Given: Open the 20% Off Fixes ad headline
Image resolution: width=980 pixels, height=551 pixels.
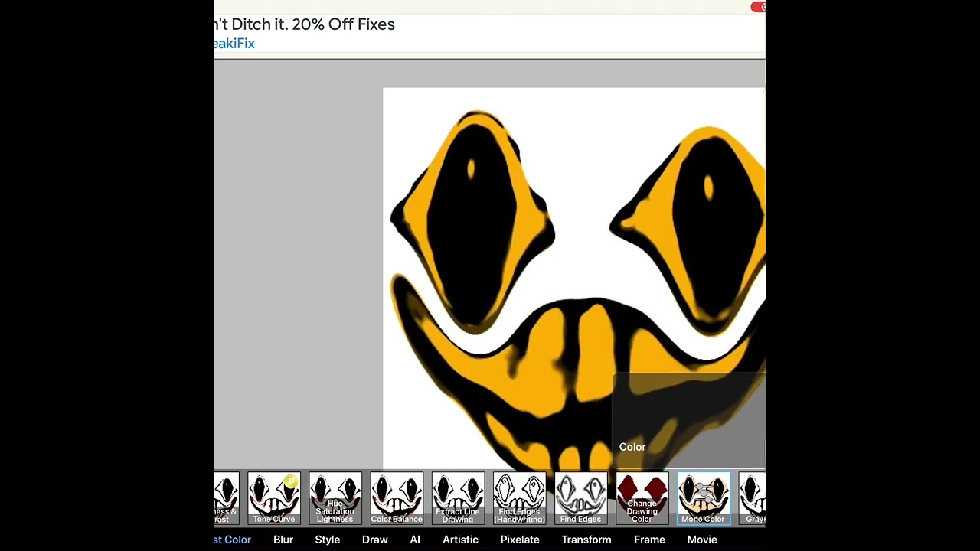Looking at the screenshot, I should click(305, 24).
